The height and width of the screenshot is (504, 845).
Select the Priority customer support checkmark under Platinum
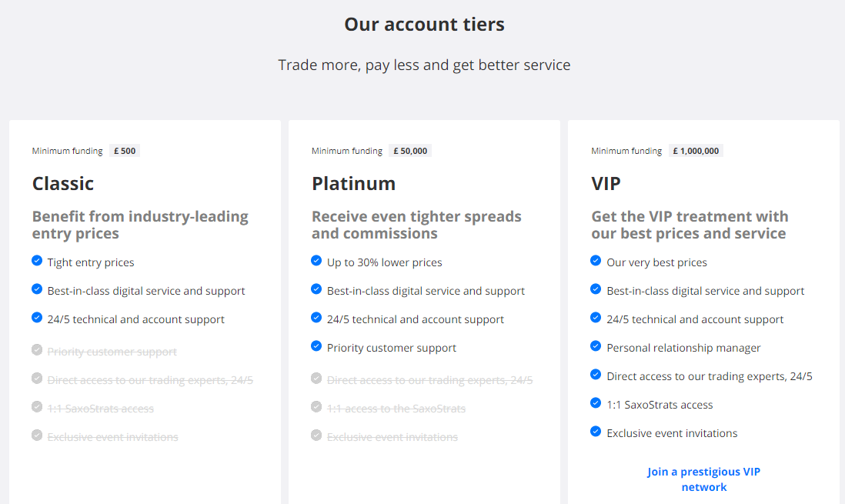coord(316,347)
